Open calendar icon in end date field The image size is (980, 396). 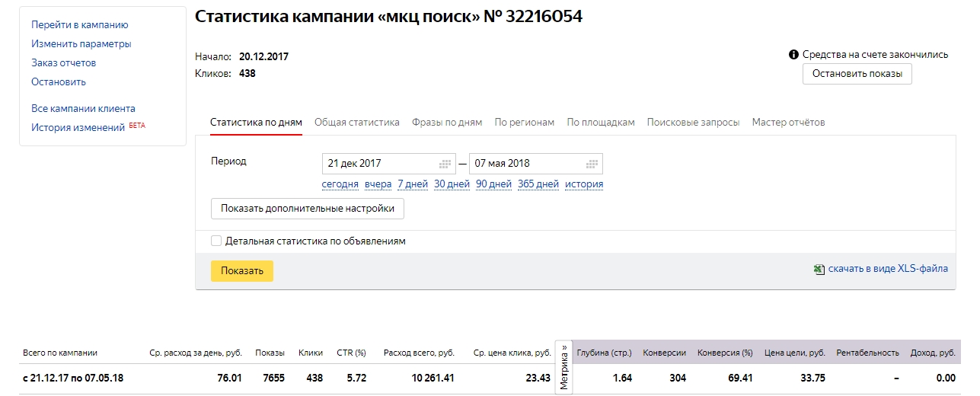[592, 164]
